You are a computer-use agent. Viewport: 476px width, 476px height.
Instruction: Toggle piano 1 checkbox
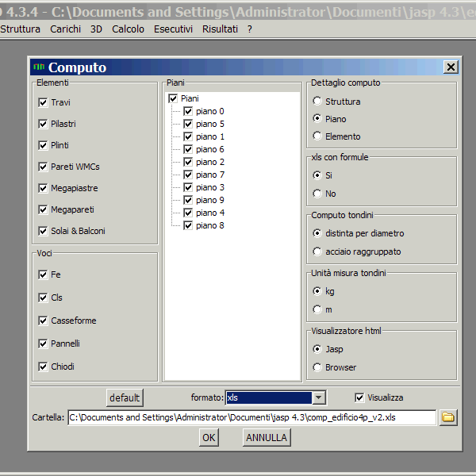coord(188,136)
